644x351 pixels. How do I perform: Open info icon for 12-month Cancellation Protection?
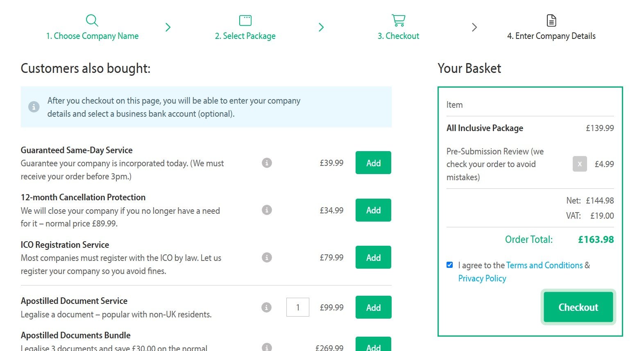coord(267,210)
